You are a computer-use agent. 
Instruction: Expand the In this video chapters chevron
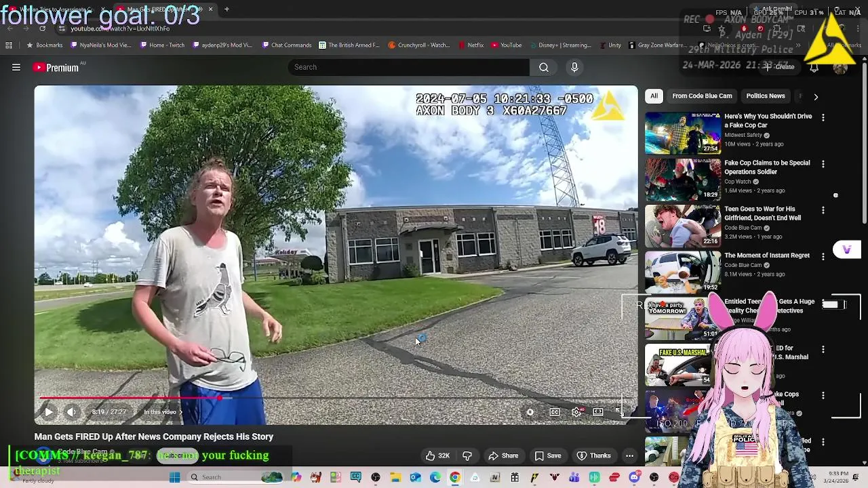[x=180, y=412]
